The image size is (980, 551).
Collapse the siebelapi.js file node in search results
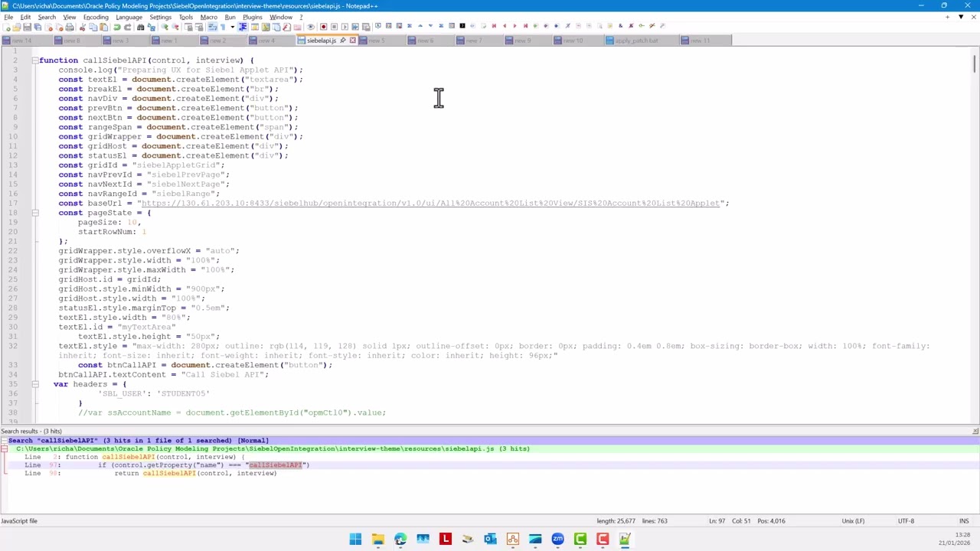[4, 449]
